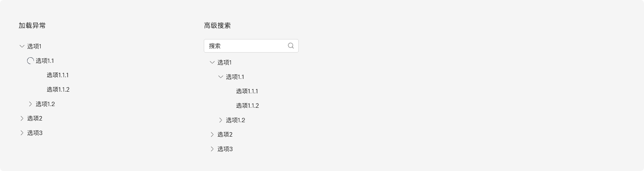Expand 选项1.2 in the 高级搜索 tree
644x171 pixels.
coord(220,120)
